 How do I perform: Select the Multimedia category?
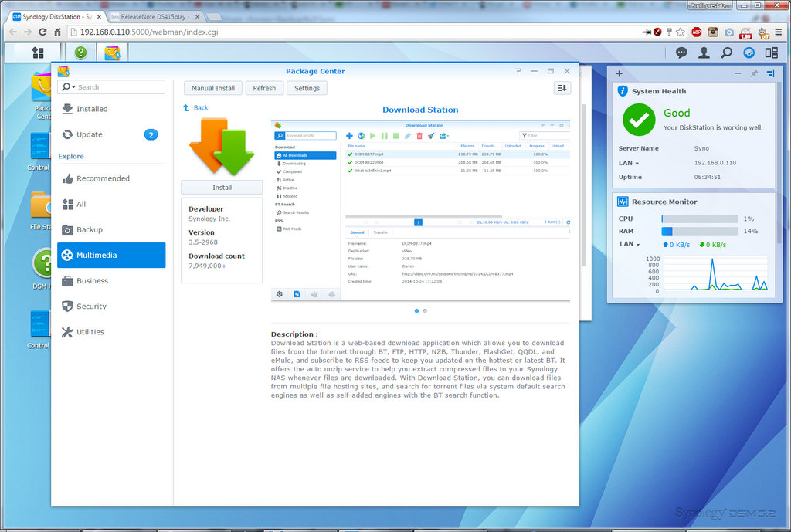tap(111, 255)
